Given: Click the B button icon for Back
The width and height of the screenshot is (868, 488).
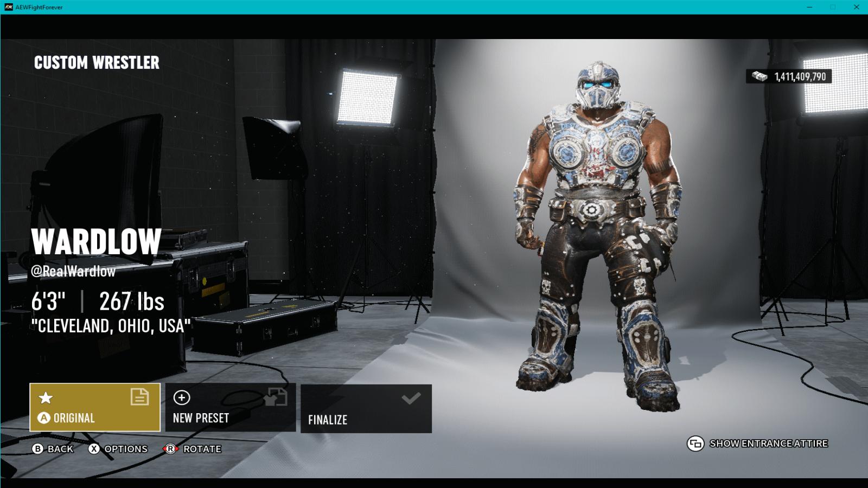Looking at the screenshot, I should pos(37,449).
